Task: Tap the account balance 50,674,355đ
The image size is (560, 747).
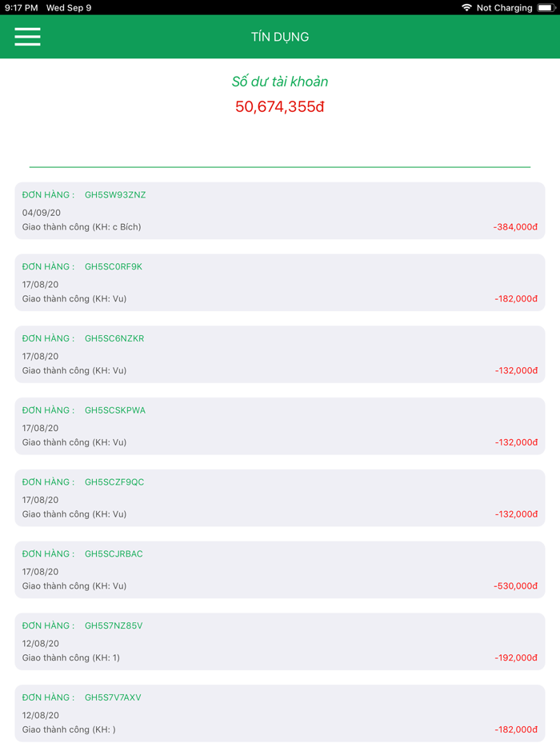Action: click(x=280, y=106)
